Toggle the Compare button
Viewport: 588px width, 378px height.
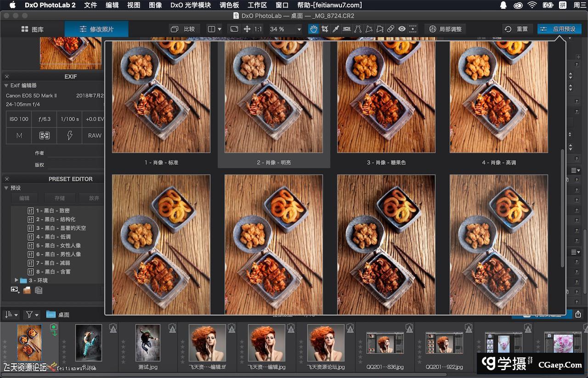[x=183, y=29]
